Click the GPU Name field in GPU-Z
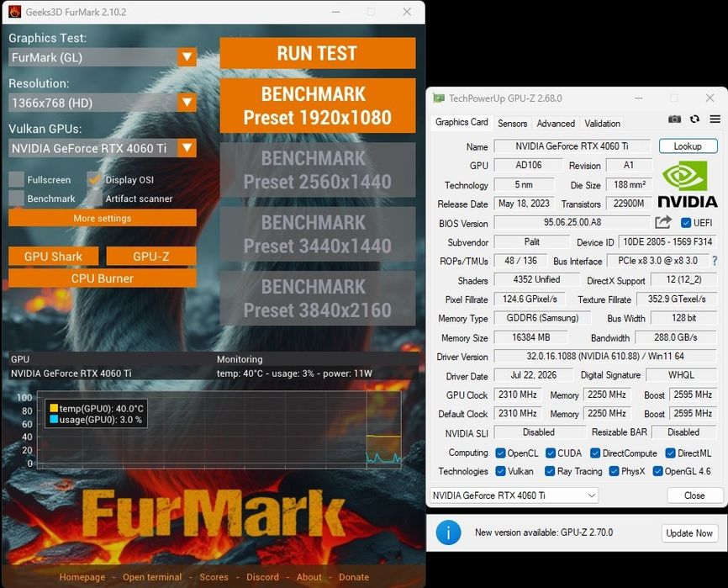Image resolution: width=728 pixels, height=588 pixels. pyautogui.click(x=572, y=146)
